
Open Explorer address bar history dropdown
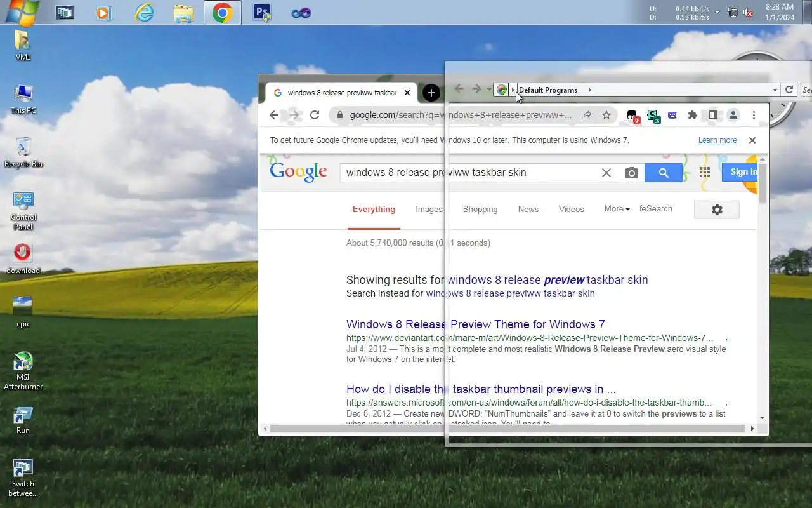pos(775,90)
